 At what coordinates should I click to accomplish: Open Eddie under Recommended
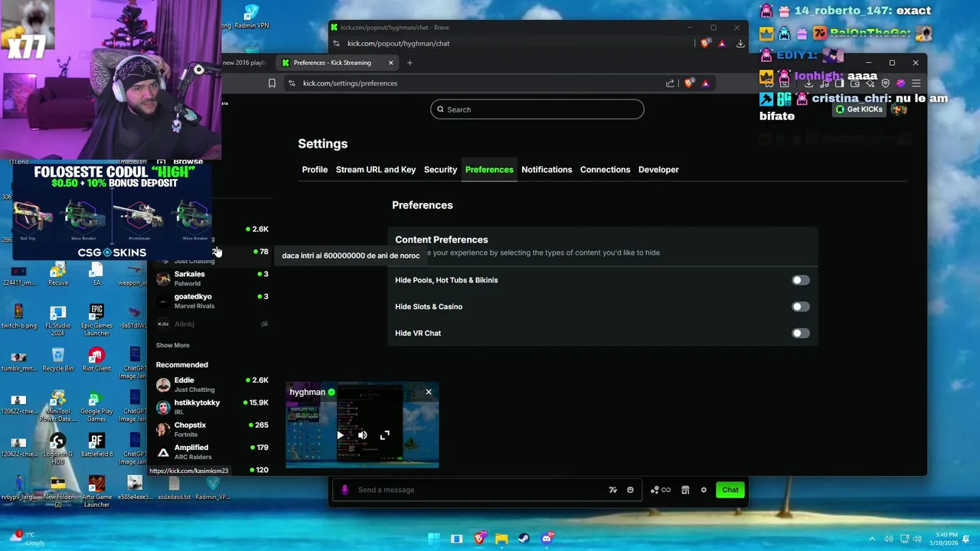click(x=213, y=385)
